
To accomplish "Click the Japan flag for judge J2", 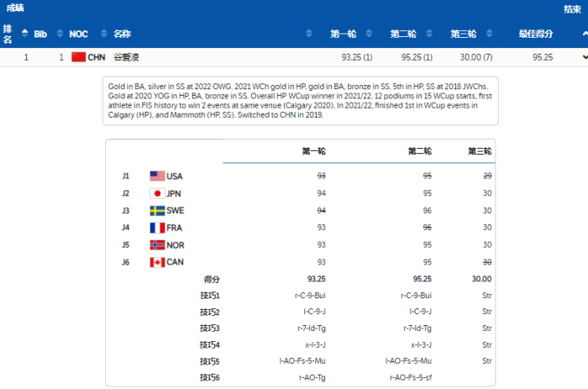I will tap(157, 193).
